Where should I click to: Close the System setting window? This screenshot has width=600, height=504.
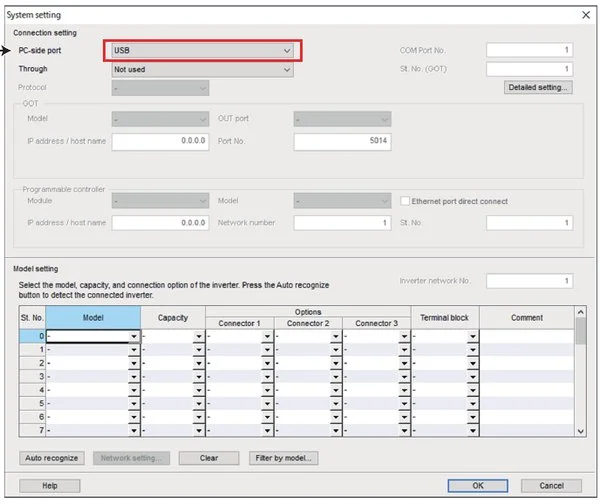click(x=586, y=15)
